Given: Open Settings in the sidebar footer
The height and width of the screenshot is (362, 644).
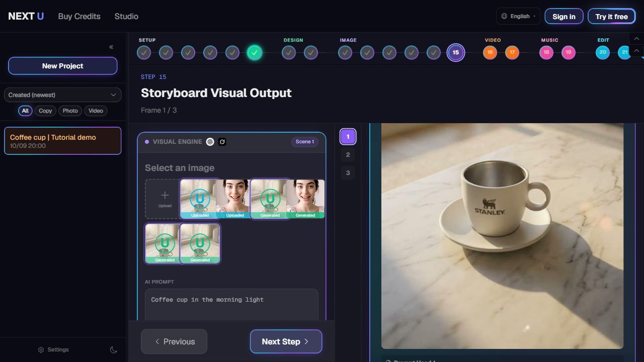Looking at the screenshot, I should click(53, 350).
